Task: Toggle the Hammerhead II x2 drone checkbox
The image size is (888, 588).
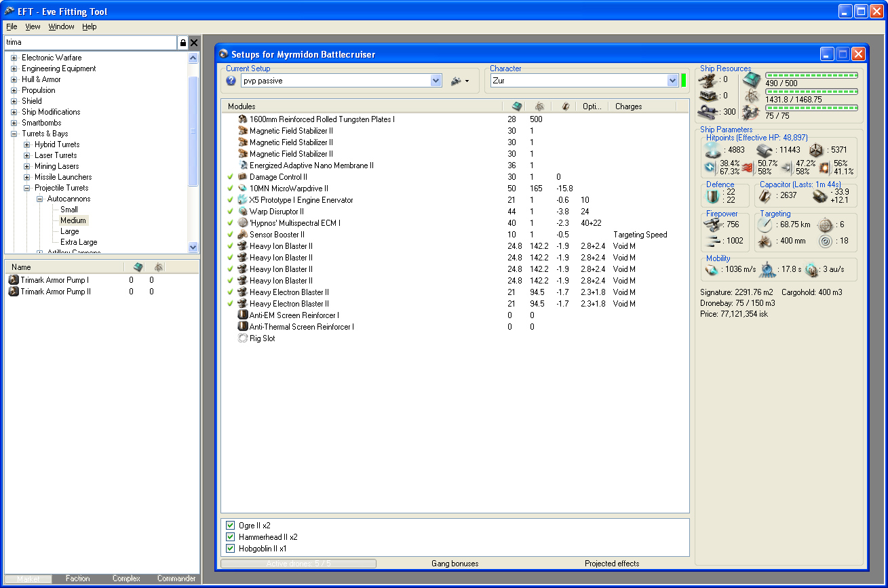Action: [230, 537]
